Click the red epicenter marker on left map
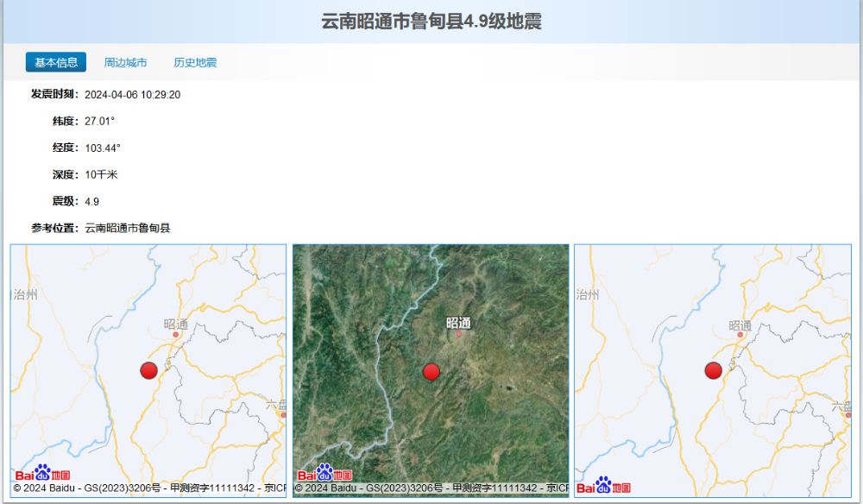Image resolution: width=863 pixels, height=504 pixels. [149, 370]
